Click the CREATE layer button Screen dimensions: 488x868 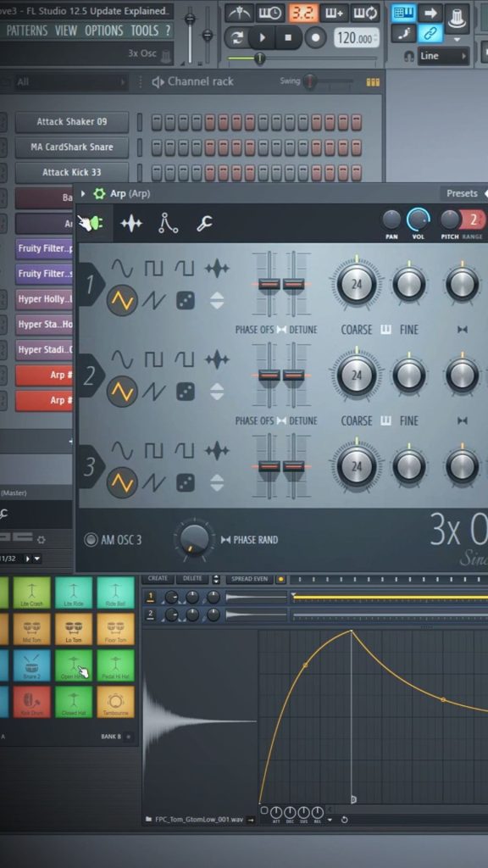click(x=158, y=578)
